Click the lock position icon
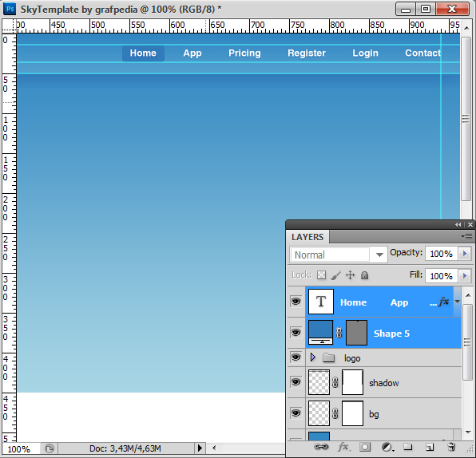 [x=350, y=275]
